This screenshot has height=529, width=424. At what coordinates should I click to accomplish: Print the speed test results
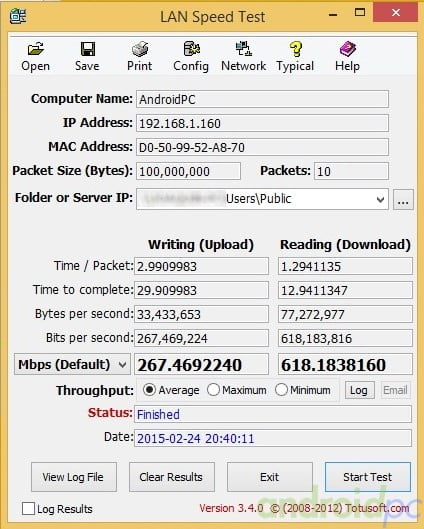[139, 56]
